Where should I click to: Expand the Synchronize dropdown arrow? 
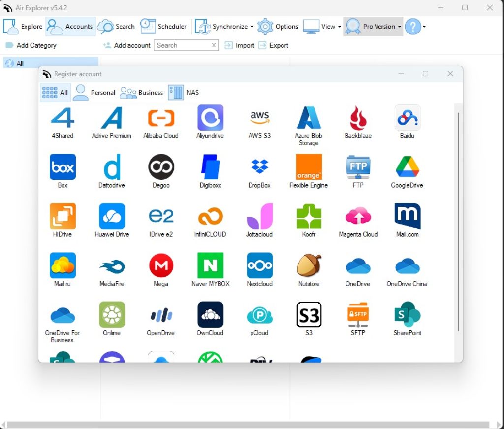252,27
